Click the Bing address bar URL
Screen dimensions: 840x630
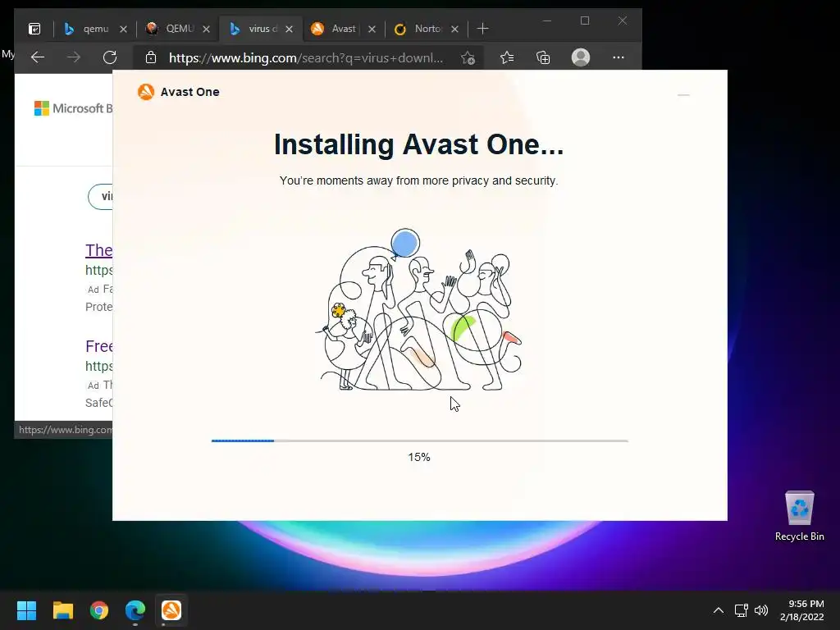(306, 57)
